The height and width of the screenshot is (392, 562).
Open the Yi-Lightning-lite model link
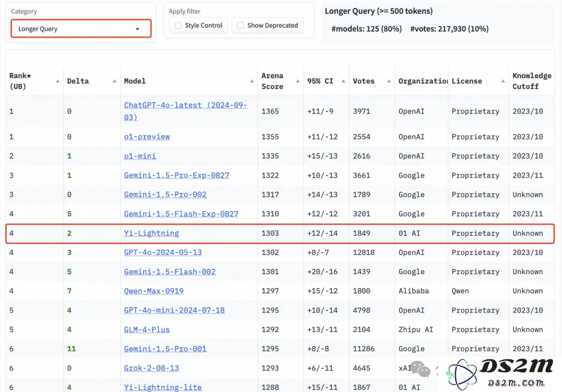click(x=163, y=387)
